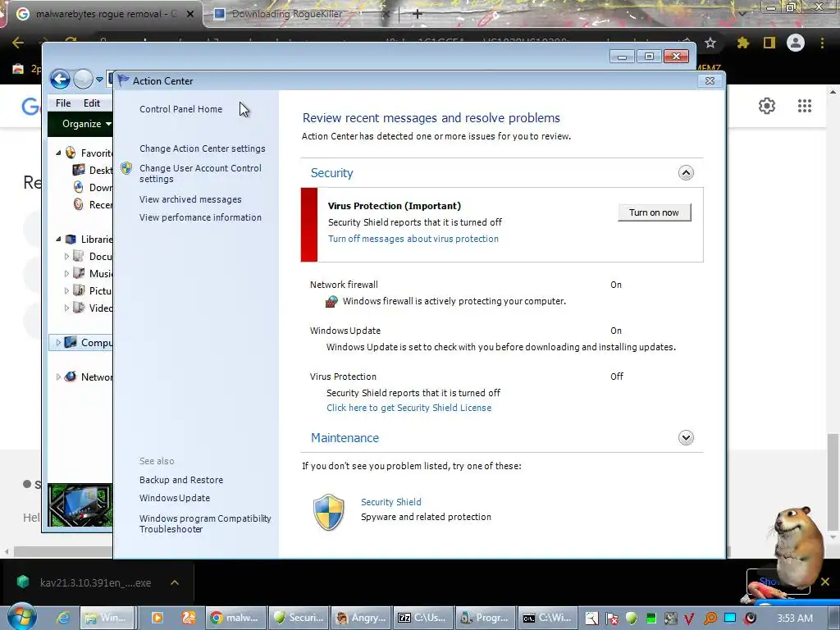This screenshot has width=840, height=630.
Task: Select Desktop under Favorites in Explorer
Action: tap(94, 171)
